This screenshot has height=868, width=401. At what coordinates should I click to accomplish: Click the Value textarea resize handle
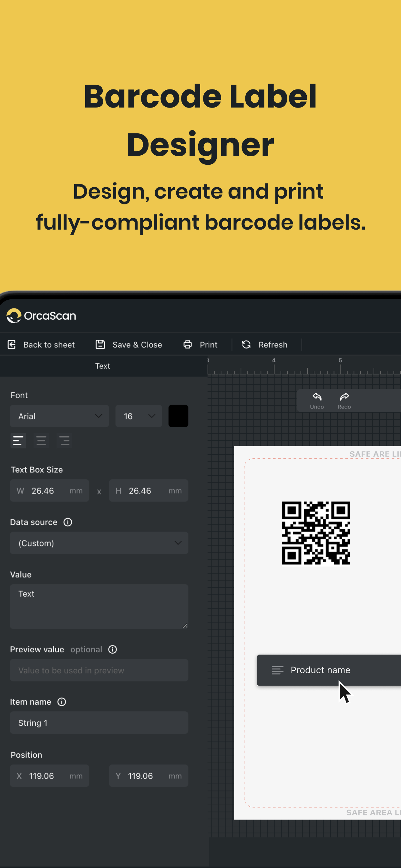[x=185, y=626]
